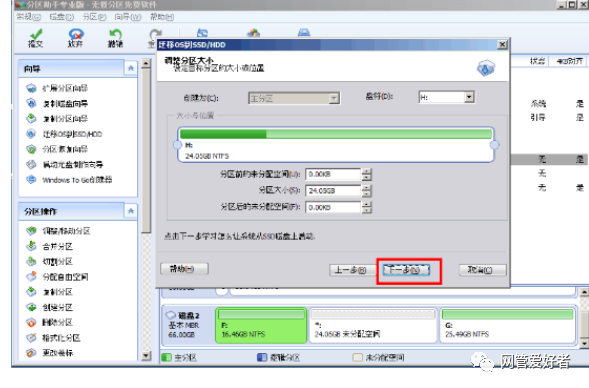Click the 取消 (Cancel) button

pyautogui.click(x=482, y=270)
